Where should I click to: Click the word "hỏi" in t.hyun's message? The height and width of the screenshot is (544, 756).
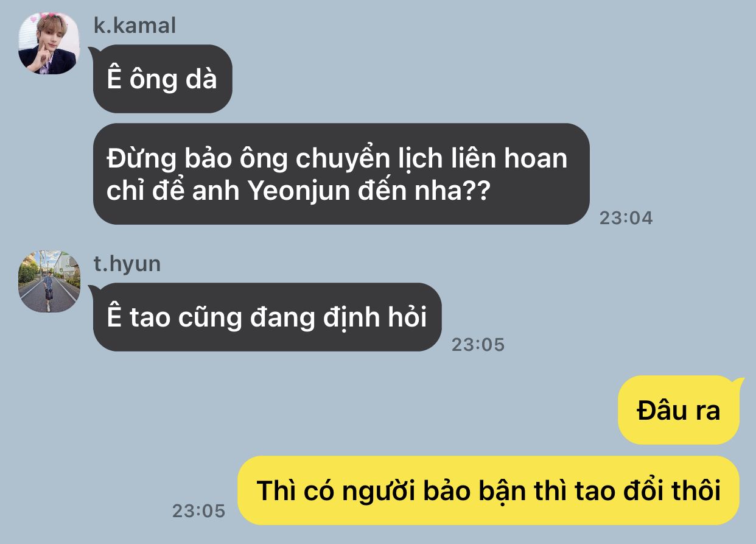[406, 317]
